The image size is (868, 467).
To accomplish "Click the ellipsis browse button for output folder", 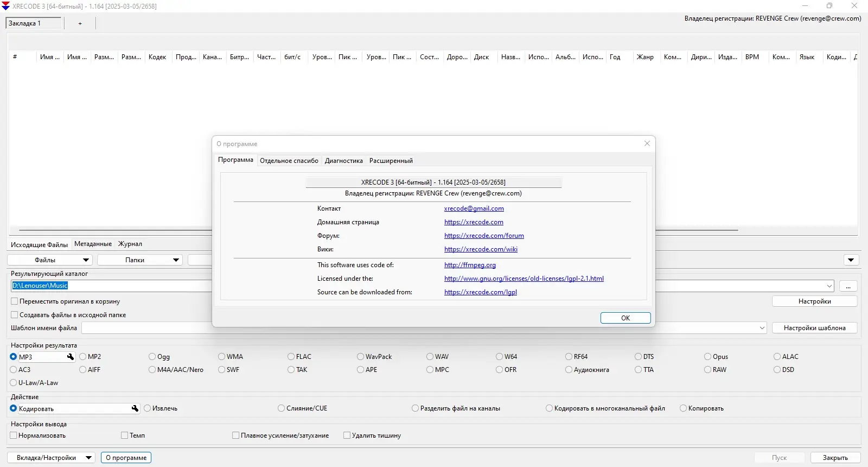I will point(848,286).
